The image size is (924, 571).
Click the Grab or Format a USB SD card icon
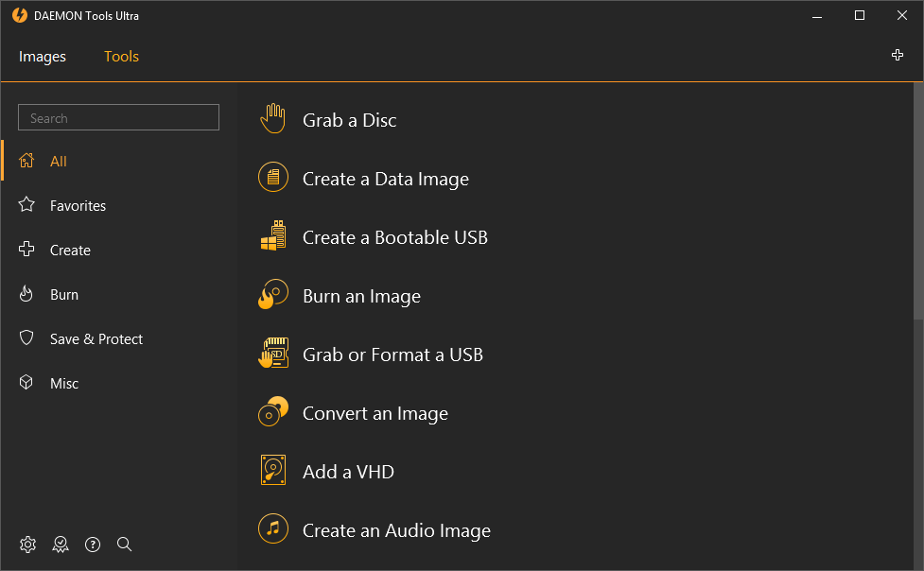273,353
